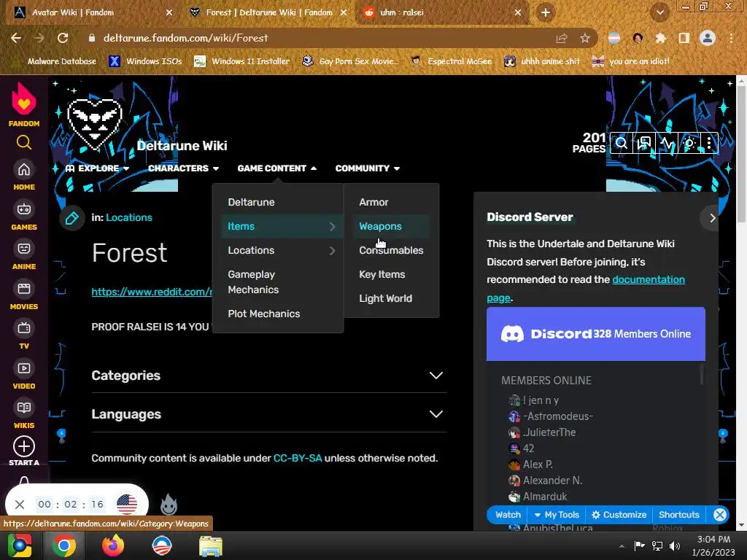Open Firefox from the taskbar

coord(112,545)
